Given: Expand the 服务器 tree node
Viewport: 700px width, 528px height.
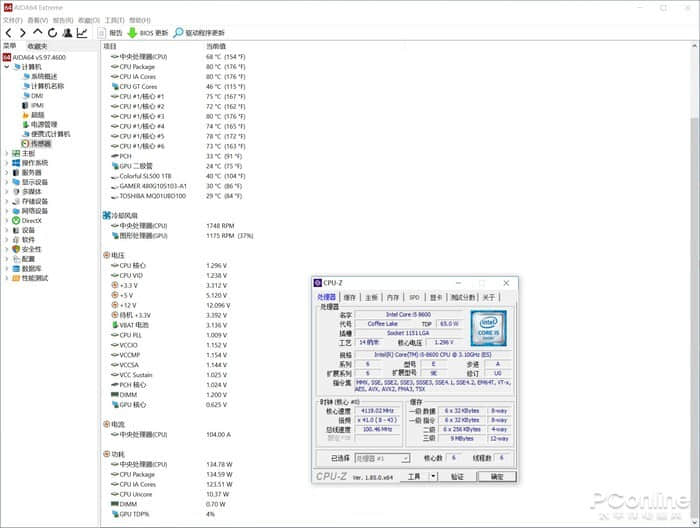Looking at the screenshot, I should pyautogui.click(x=7, y=172).
